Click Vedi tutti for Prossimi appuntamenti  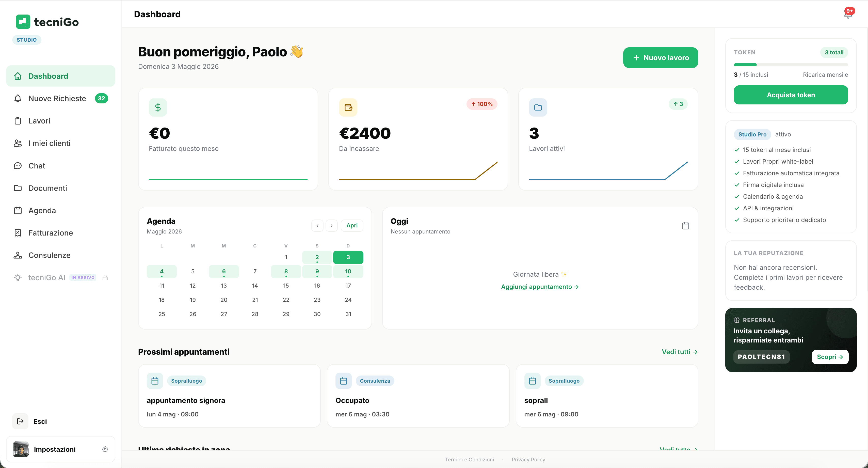point(680,352)
